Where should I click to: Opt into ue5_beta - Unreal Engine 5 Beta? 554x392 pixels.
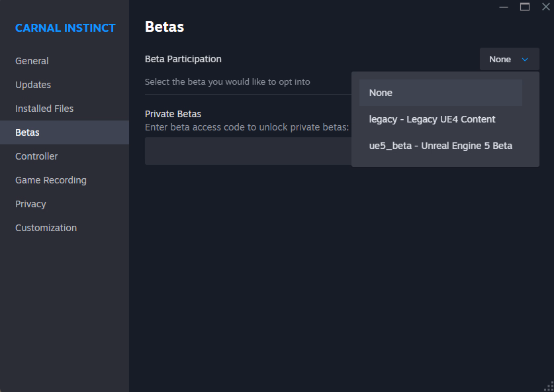(440, 146)
